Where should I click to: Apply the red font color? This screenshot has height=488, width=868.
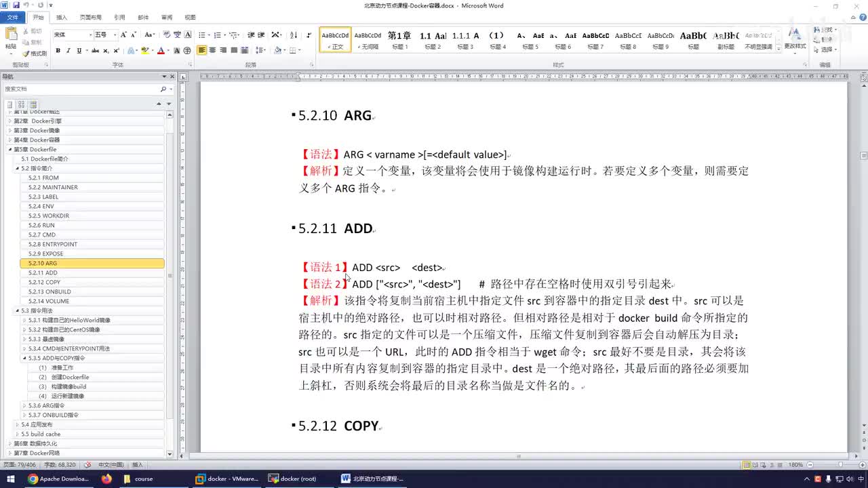(x=161, y=50)
